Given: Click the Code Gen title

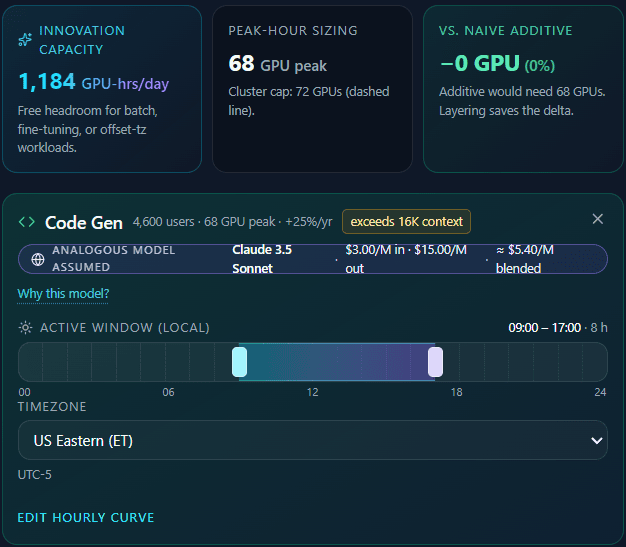Looking at the screenshot, I should click(x=84, y=222).
